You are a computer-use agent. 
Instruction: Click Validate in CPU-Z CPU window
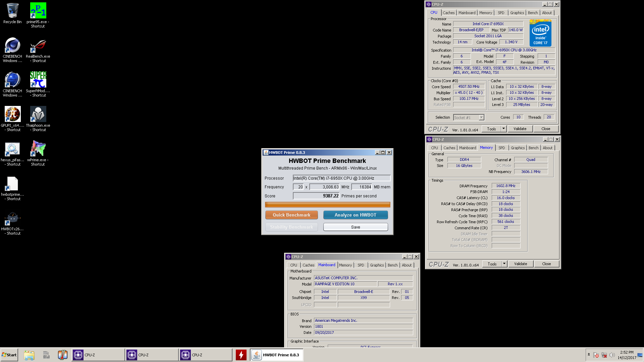point(520,129)
